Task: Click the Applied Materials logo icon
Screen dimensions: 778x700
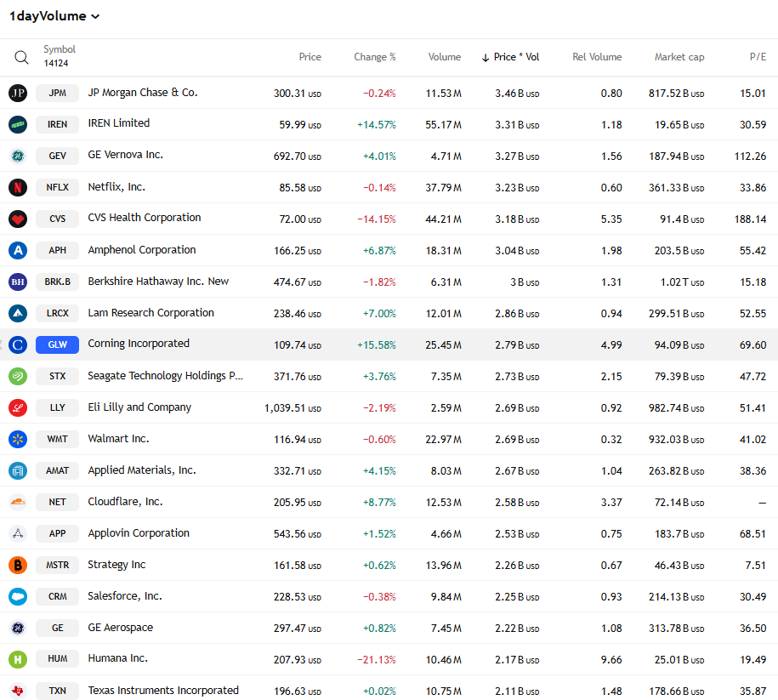Action: point(18,470)
